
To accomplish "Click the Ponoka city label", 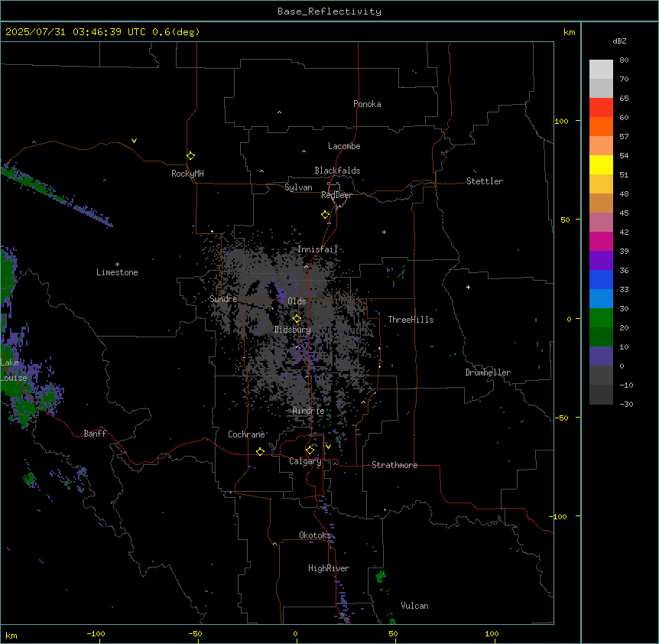I will pyautogui.click(x=367, y=104).
